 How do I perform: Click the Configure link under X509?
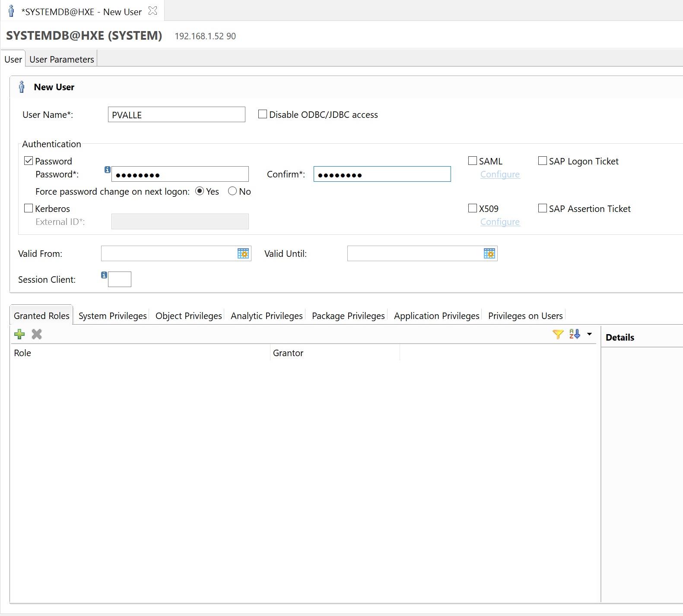[x=500, y=222]
